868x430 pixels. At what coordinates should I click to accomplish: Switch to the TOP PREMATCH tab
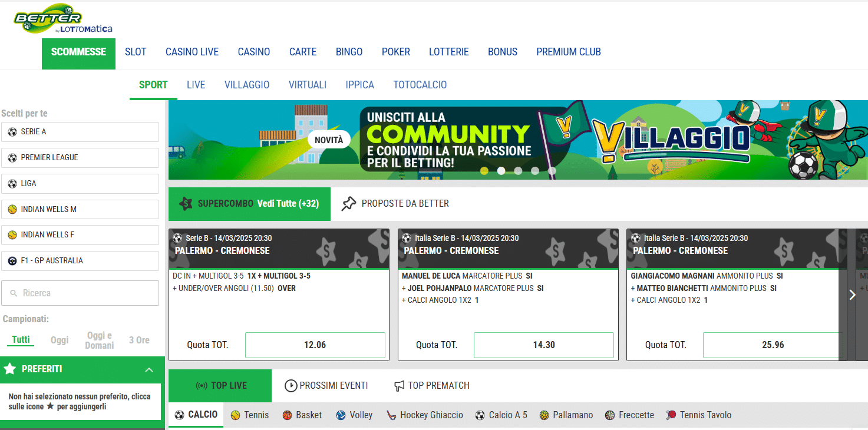pyautogui.click(x=431, y=386)
